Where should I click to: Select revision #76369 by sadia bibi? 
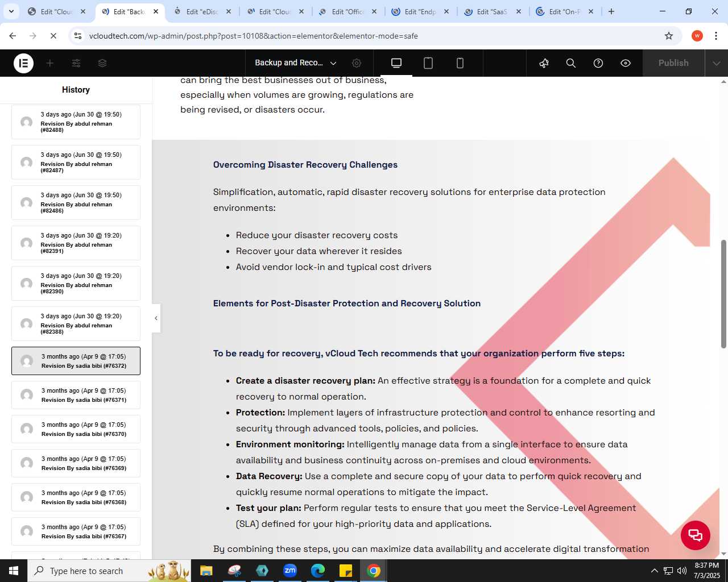tap(76, 463)
